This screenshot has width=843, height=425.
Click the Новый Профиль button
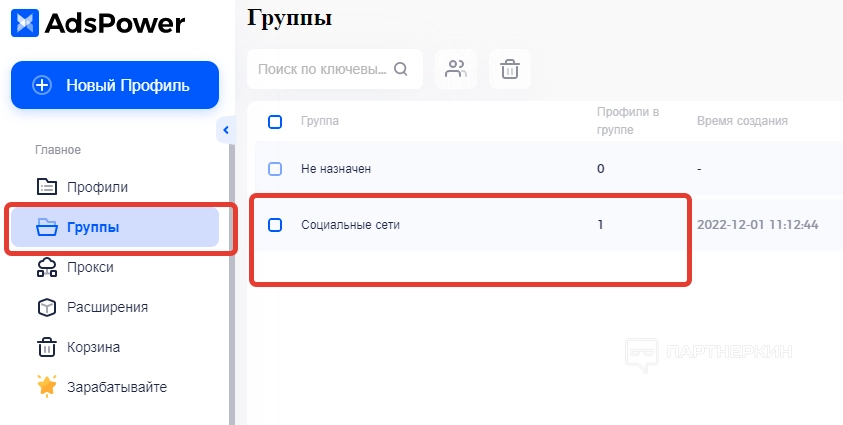[x=115, y=85]
